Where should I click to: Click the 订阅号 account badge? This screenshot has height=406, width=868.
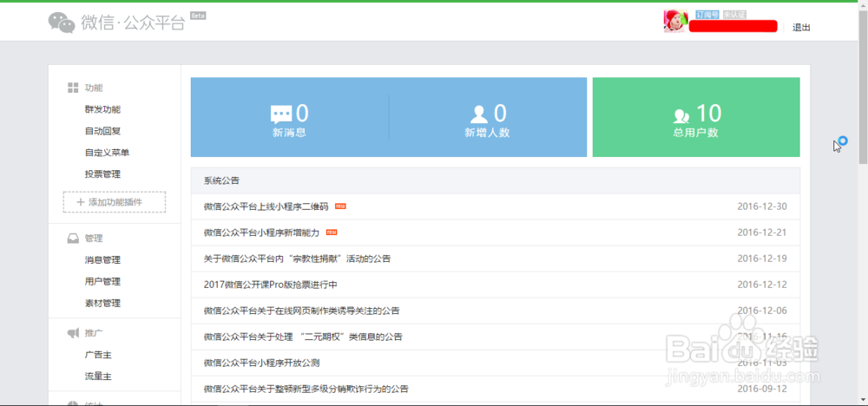coord(707,15)
